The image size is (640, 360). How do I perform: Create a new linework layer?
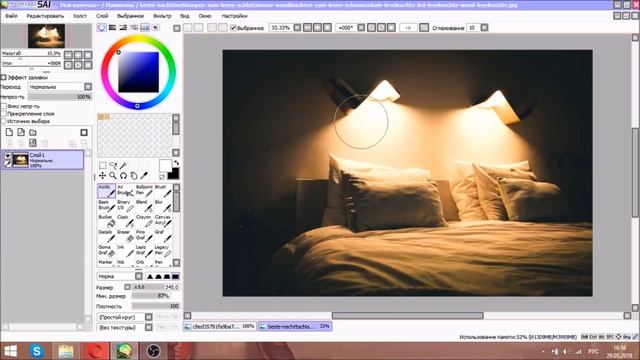[x=21, y=132]
